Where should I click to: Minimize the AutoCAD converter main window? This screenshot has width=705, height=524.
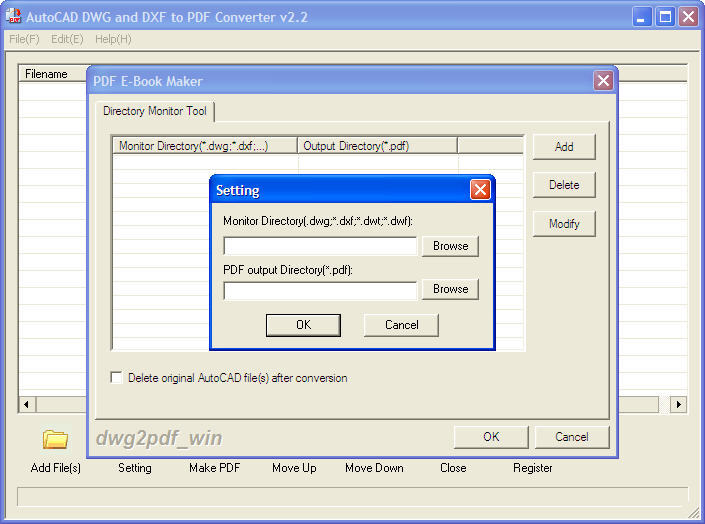coord(642,17)
